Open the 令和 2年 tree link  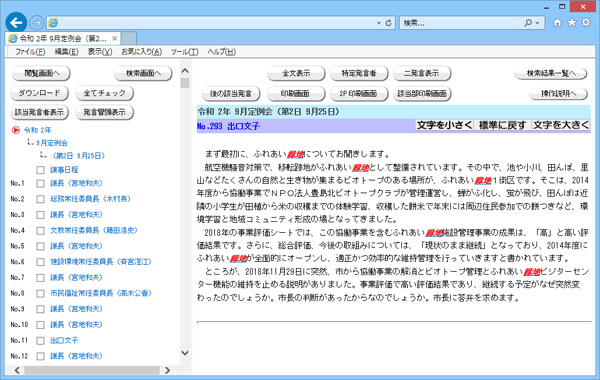pos(38,130)
